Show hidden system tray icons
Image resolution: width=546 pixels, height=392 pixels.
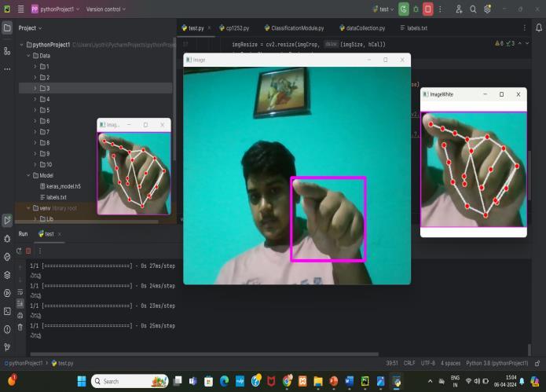430,381
